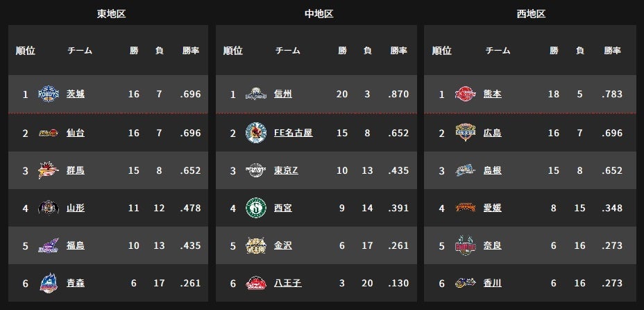Click the 西地区 division heading
The width and height of the screenshot is (644, 310).
click(531, 14)
